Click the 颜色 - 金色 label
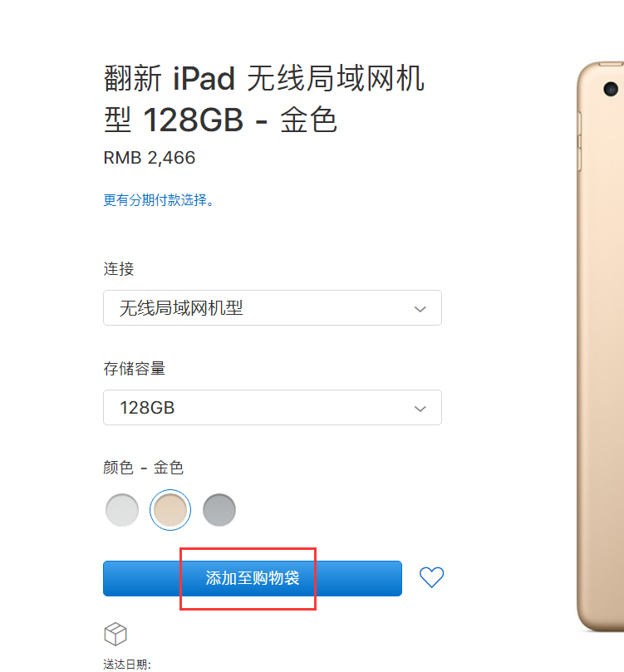This screenshot has width=624, height=672. coord(143,468)
